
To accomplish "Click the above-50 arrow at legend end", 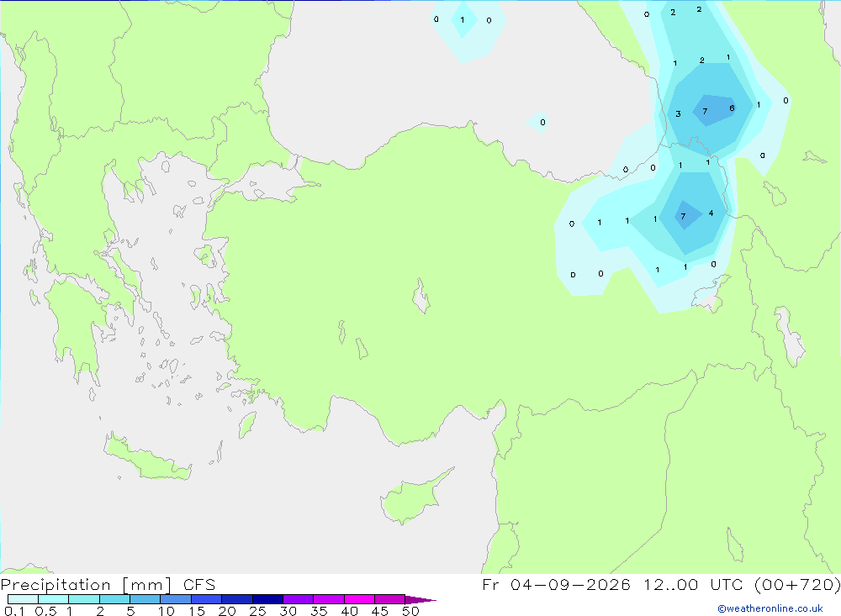I will click(420, 599).
